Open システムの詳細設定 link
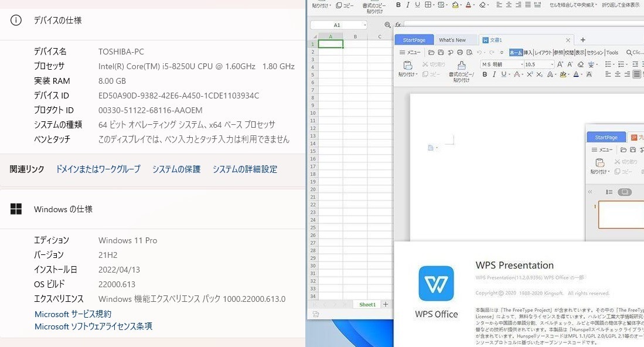 click(245, 169)
